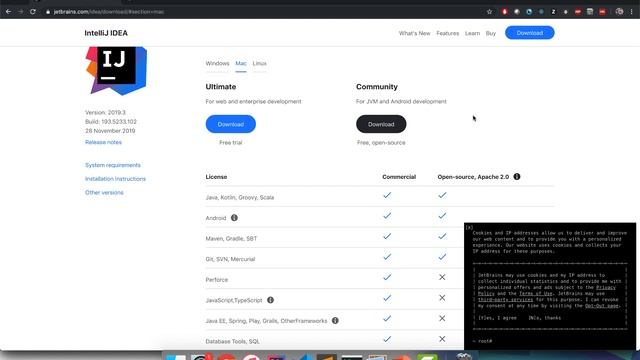Screen dimensions: 640x360
Task: Click the blue header Download button
Action: point(529,33)
